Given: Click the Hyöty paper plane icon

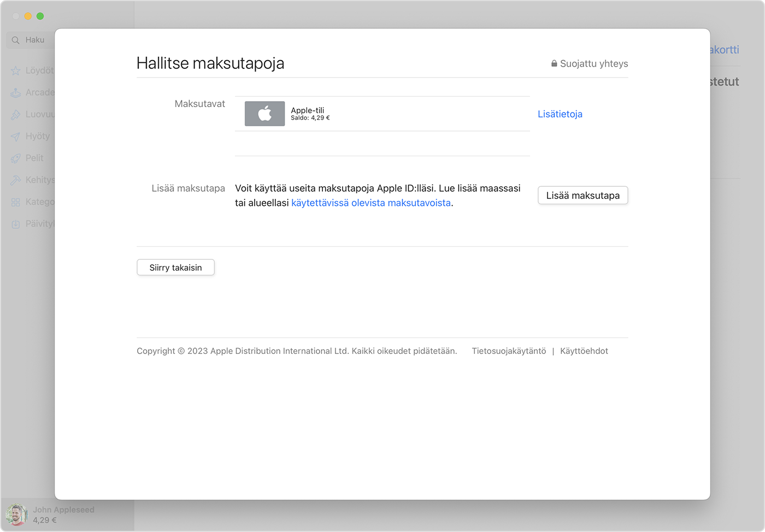Looking at the screenshot, I should pyautogui.click(x=15, y=137).
